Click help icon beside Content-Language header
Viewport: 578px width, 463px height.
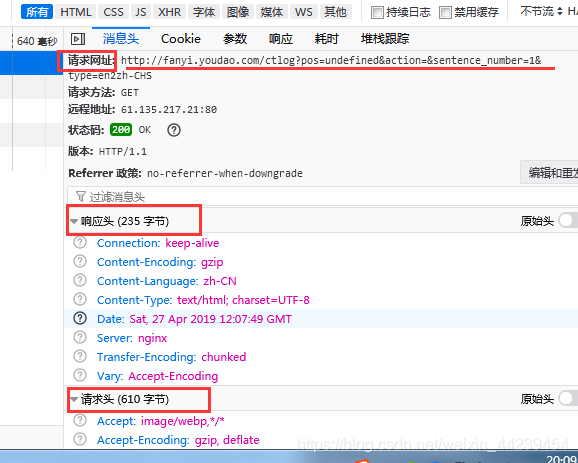tap(80, 281)
